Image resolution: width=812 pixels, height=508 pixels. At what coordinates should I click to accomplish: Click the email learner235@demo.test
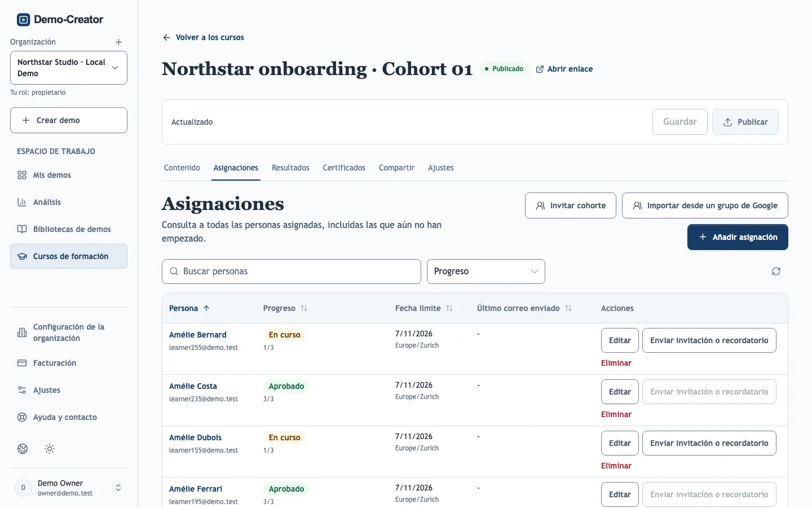(x=204, y=399)
